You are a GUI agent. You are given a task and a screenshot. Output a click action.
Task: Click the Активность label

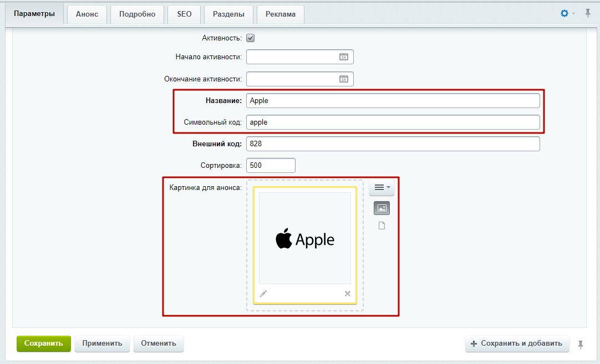222,38
